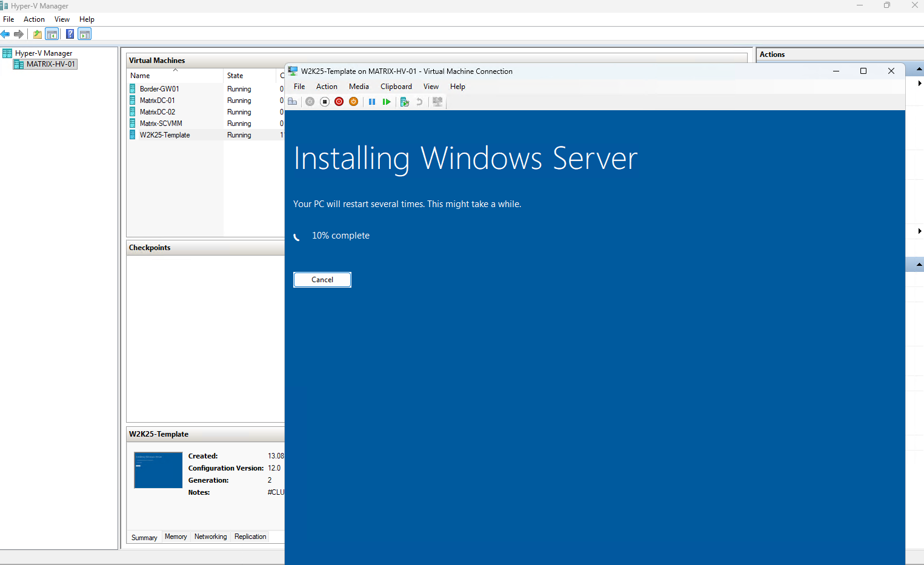
Task: Open Help menu in VM Connection window
Action: click(457, 87)
